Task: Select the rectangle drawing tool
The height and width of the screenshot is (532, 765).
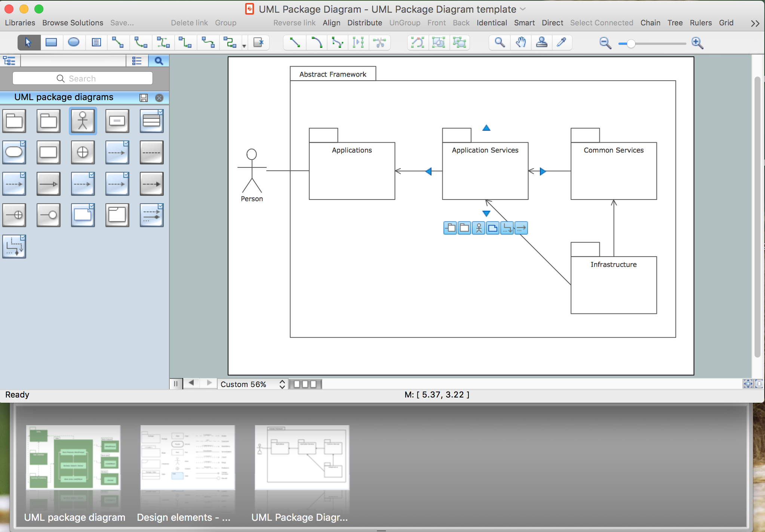Action: coord(51,43)
